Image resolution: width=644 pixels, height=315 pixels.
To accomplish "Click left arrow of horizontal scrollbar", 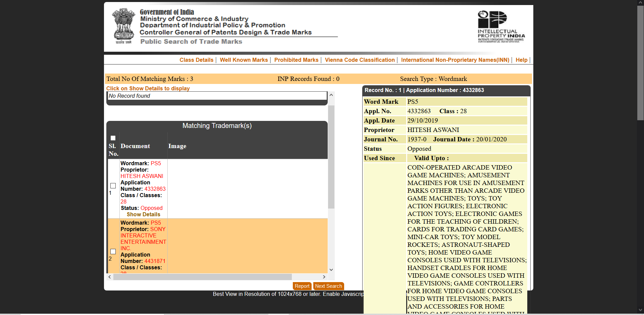I will tap(110, 277).
